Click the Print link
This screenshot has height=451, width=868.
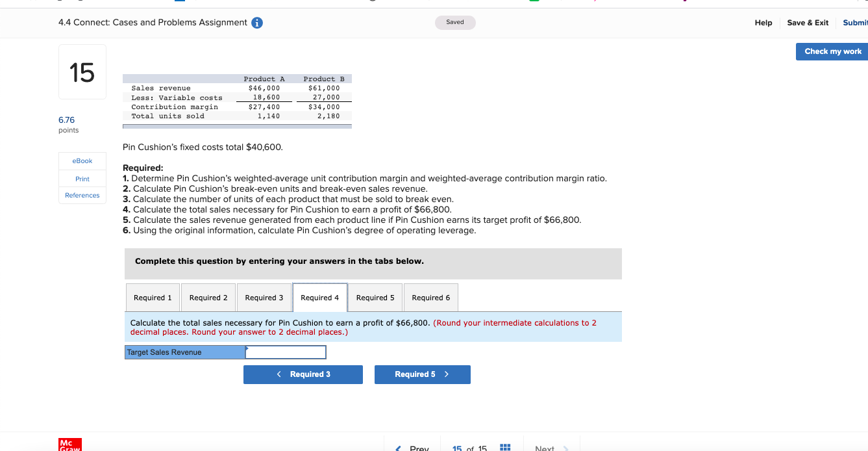[x=82, y=178]
